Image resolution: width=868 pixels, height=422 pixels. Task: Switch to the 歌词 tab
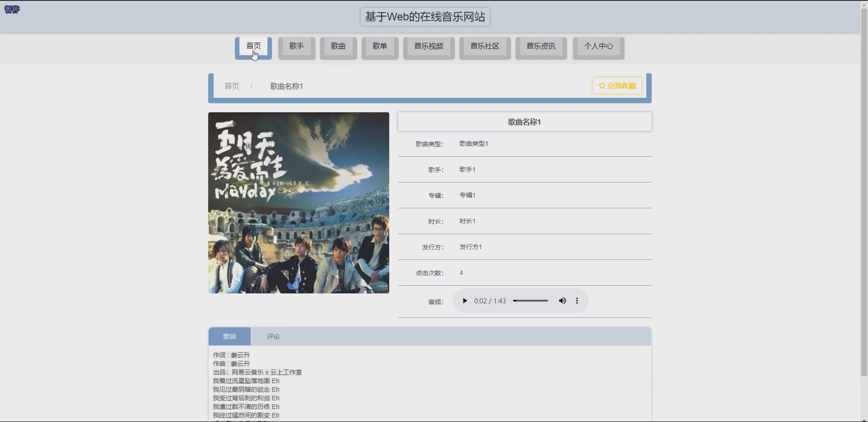229,337
